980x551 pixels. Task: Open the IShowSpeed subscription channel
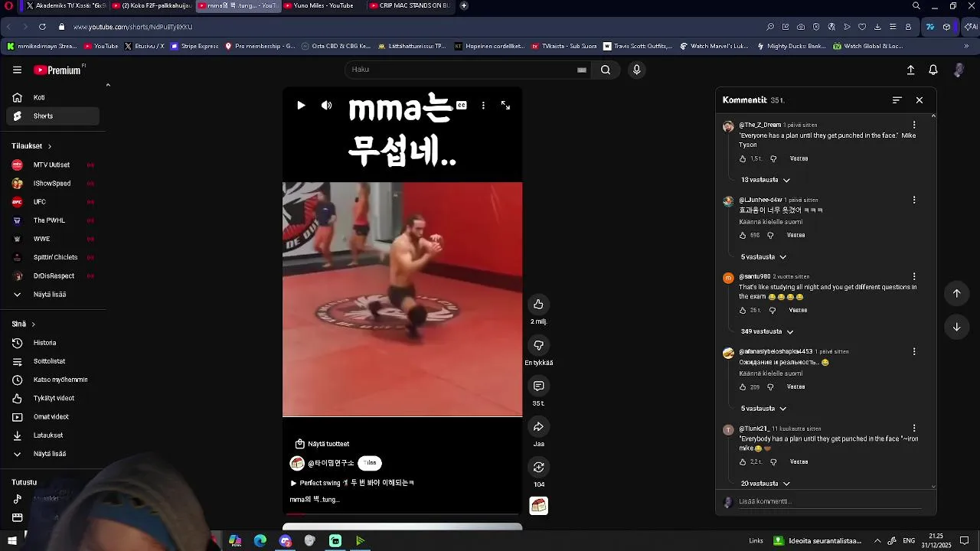click(x=54, y=184)
